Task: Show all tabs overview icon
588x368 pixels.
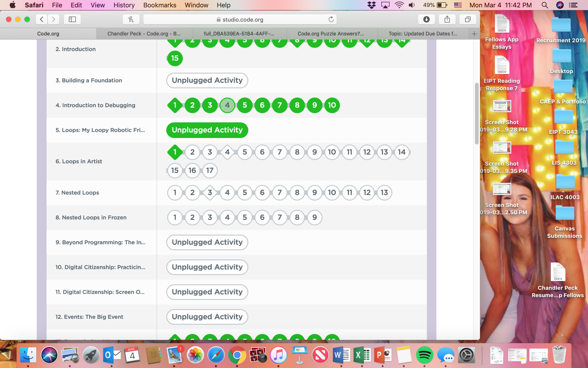Action: [x=468, y=19]
